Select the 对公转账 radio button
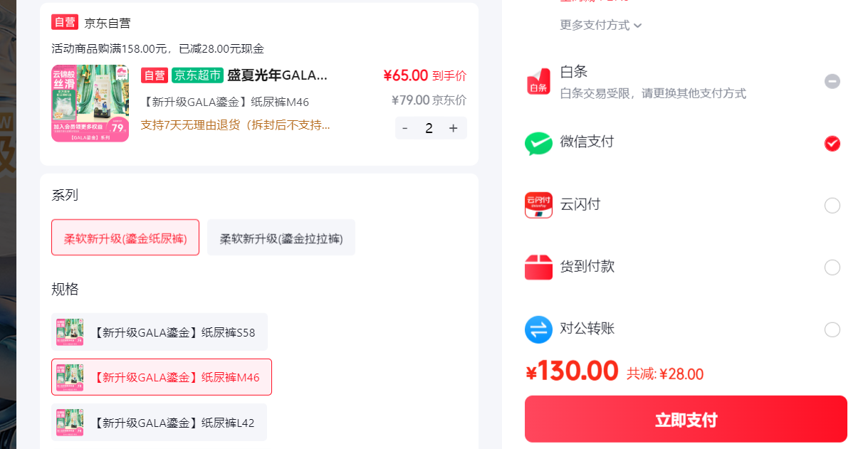Image resolution: width=868 pixels, height=449 pixels. pos(832,330)
